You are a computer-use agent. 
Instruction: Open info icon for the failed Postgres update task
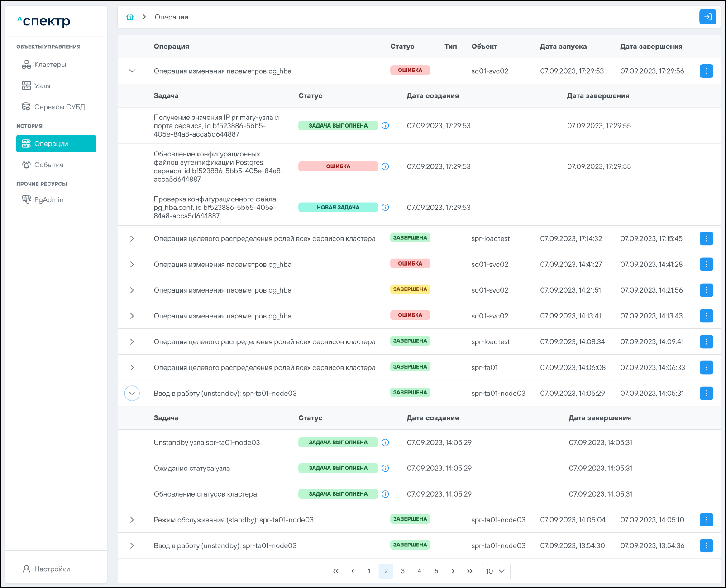385,166
